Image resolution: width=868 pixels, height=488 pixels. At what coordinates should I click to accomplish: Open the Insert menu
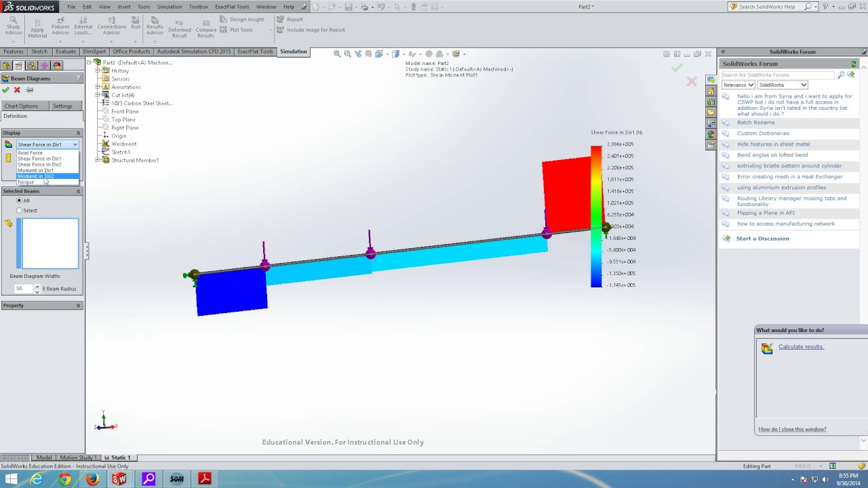tap(124, 7)
